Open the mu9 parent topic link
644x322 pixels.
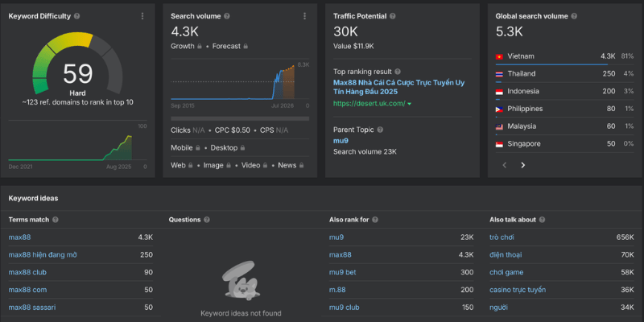(x=341, y=140)
